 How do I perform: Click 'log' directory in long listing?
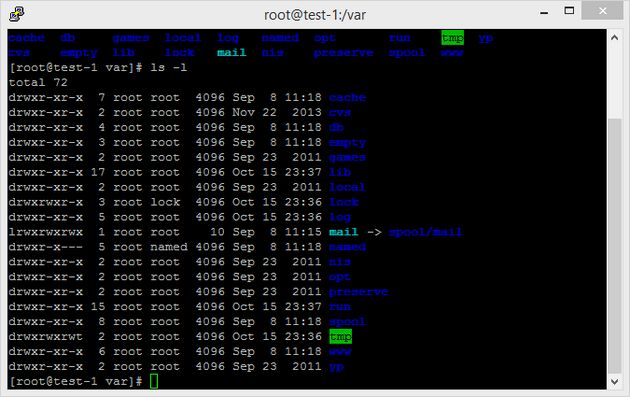coord(340,217)
